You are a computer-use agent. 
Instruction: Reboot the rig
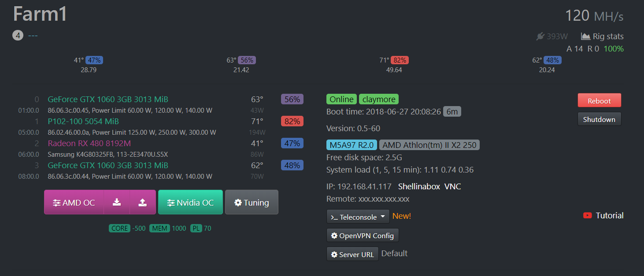599,100
